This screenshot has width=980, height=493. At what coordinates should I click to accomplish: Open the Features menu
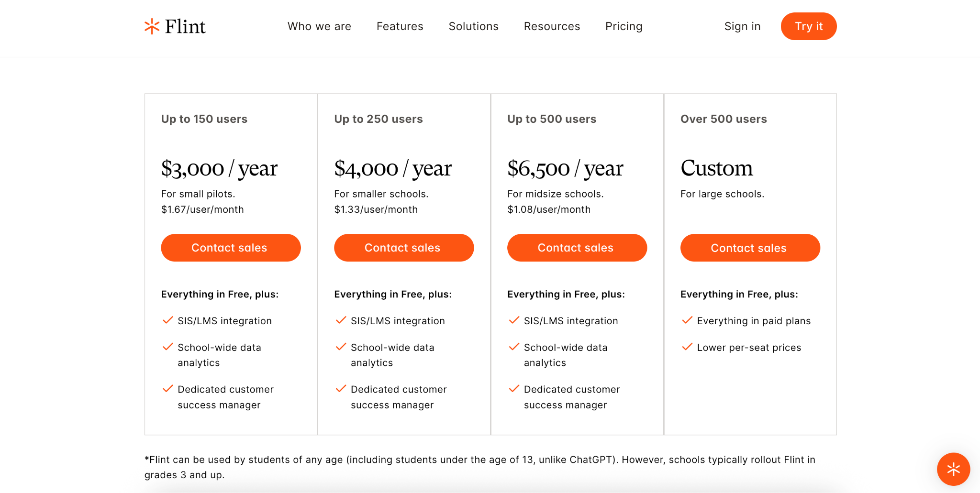[x=400, y=26]
